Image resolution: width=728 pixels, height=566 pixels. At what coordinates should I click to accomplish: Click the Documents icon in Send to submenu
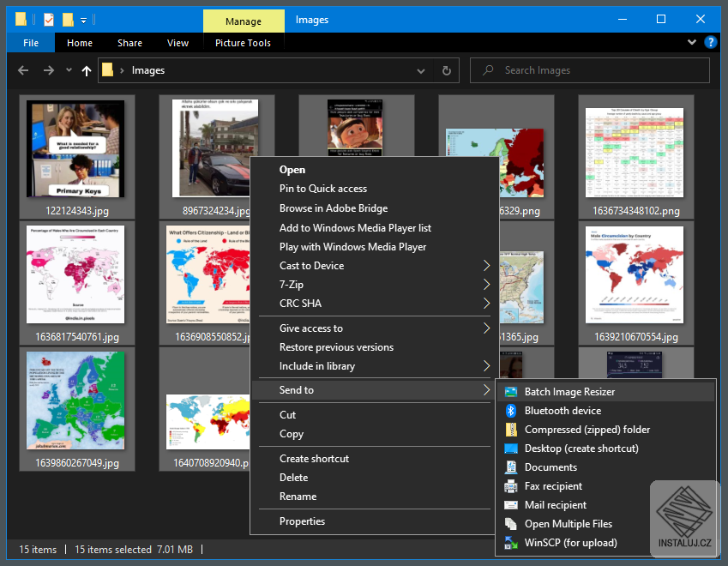[x=511, y=467]
